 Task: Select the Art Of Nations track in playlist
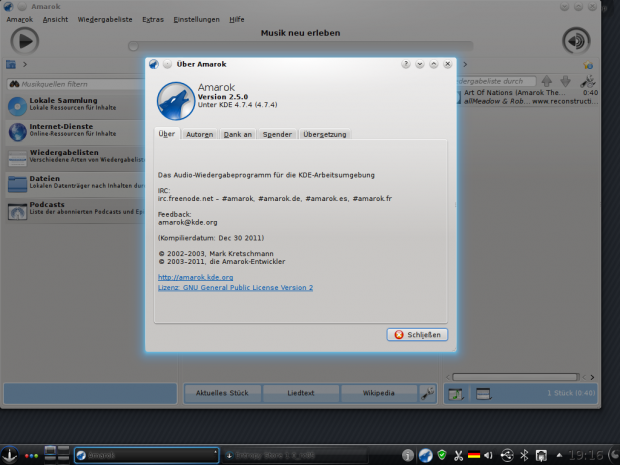pyautogui.click(x=528, y=97)
